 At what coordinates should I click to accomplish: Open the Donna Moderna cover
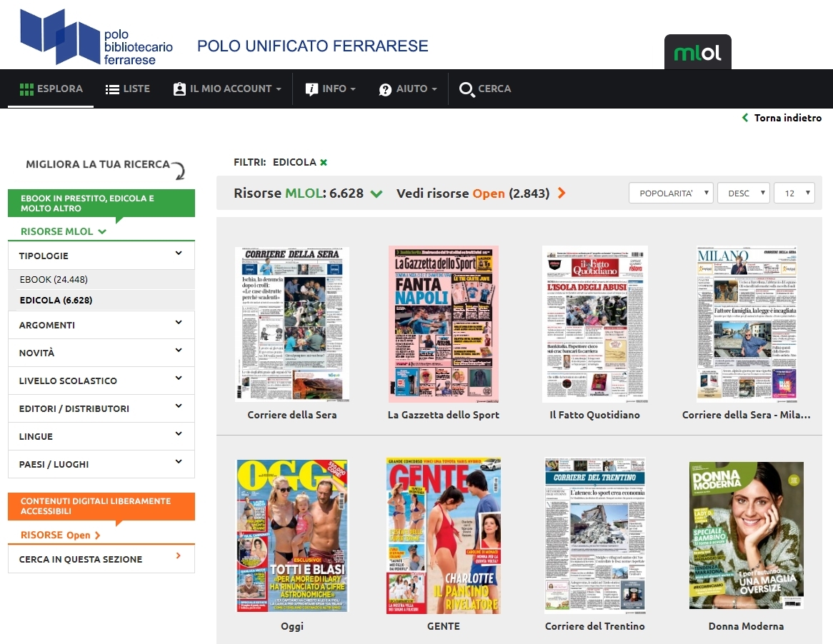[x=747, y=535]
